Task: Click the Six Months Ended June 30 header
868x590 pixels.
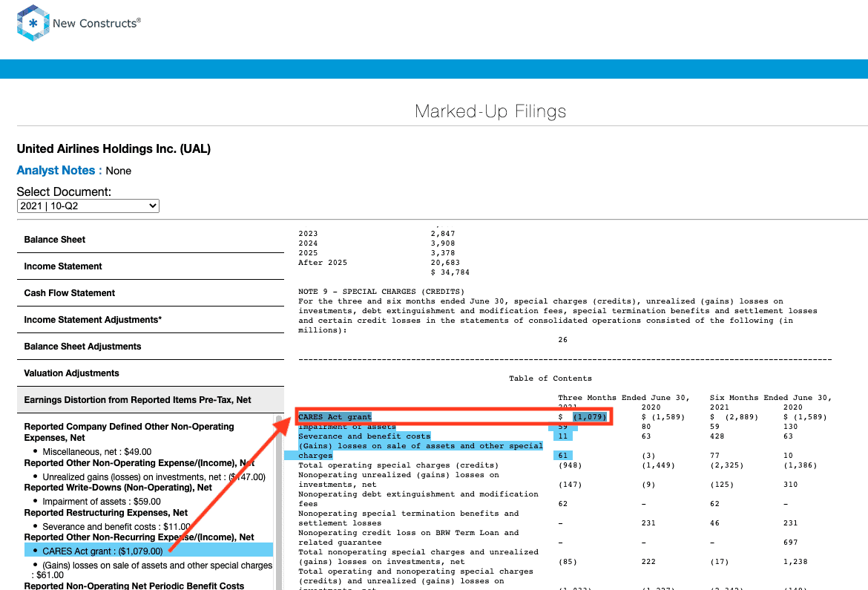Action: (771, 398)
